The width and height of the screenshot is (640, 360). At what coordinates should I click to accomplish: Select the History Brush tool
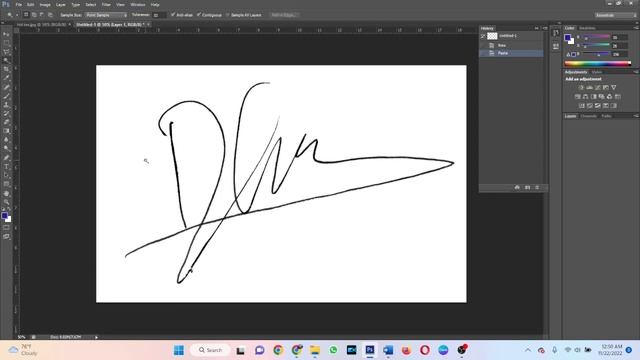tap(6, 113)
